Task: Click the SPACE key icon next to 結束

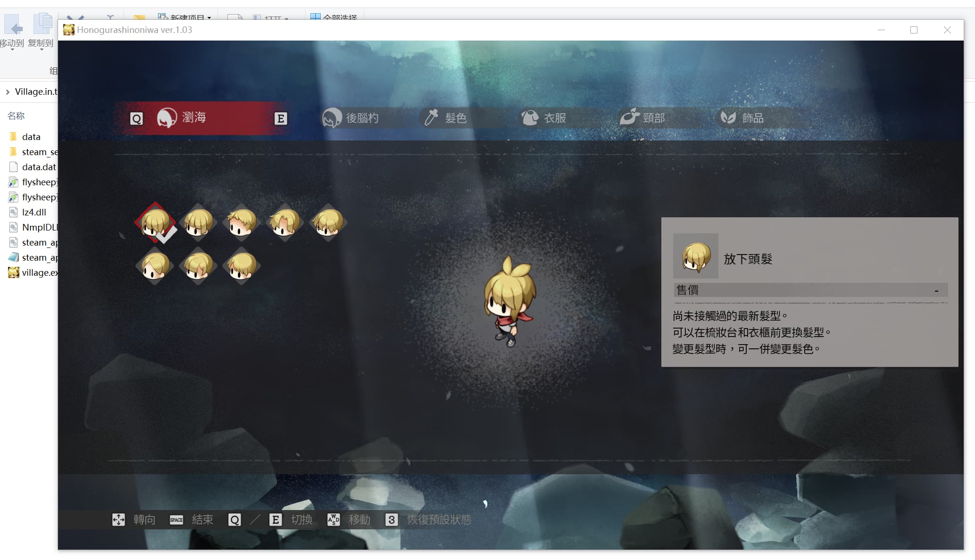Action: (176, 519)
